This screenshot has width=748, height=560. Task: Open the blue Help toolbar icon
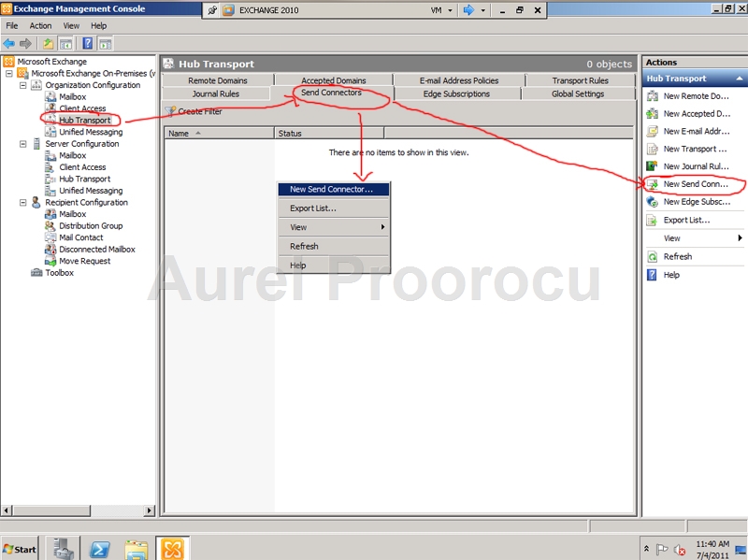(x=88, y=44)
